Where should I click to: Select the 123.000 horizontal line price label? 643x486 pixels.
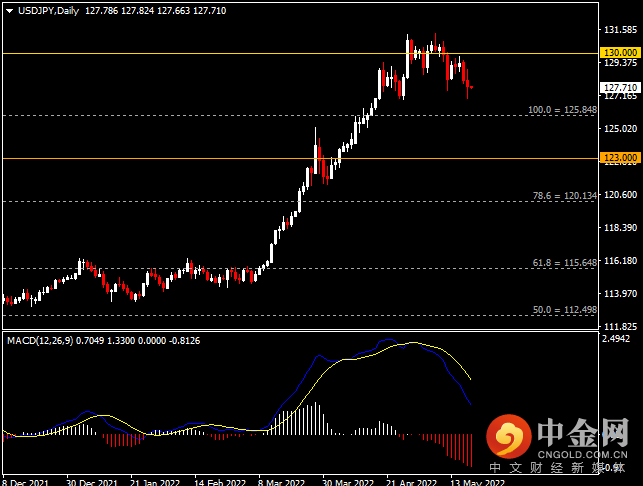point(620,157)
